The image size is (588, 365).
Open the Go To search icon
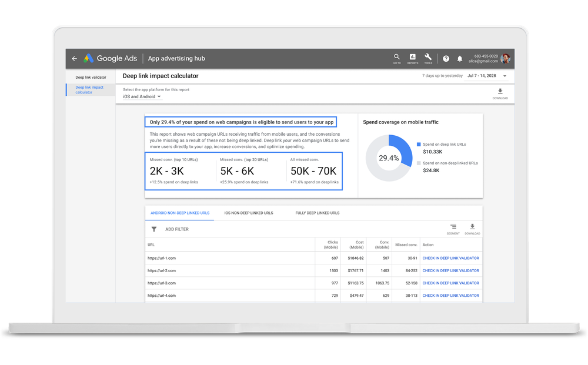[x=397, y=58]
